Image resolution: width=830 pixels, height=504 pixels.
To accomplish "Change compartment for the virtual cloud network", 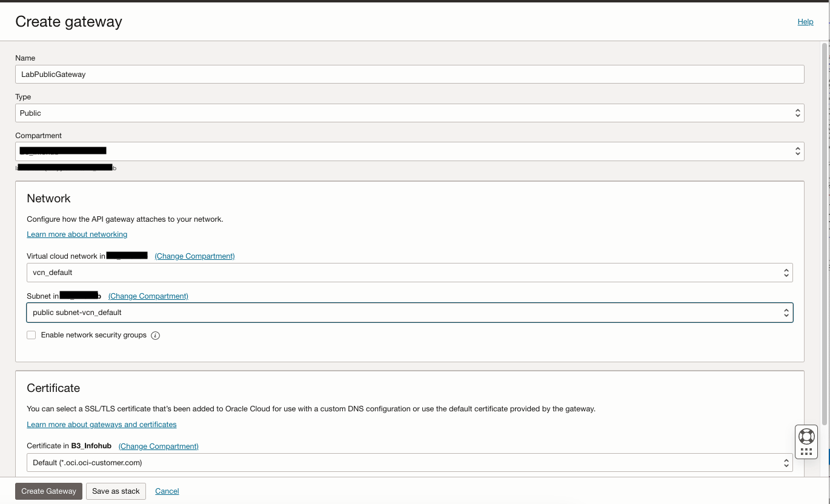I will 194,256.
